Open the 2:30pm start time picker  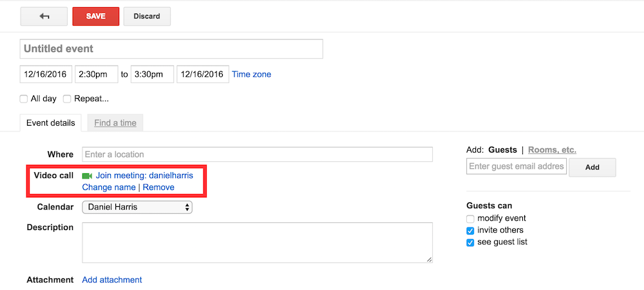(97, 74)
